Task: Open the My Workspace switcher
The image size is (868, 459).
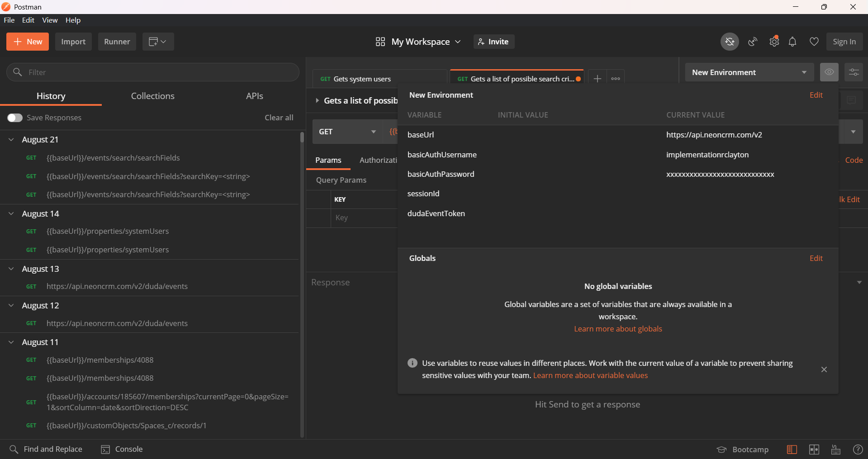Action: [x=418, y=42]
